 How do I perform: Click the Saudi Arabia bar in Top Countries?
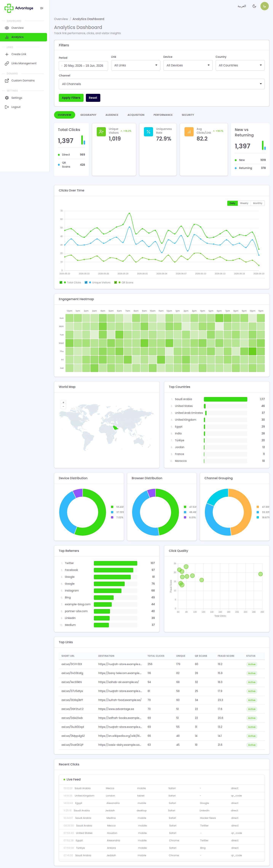tap(226, 399)
